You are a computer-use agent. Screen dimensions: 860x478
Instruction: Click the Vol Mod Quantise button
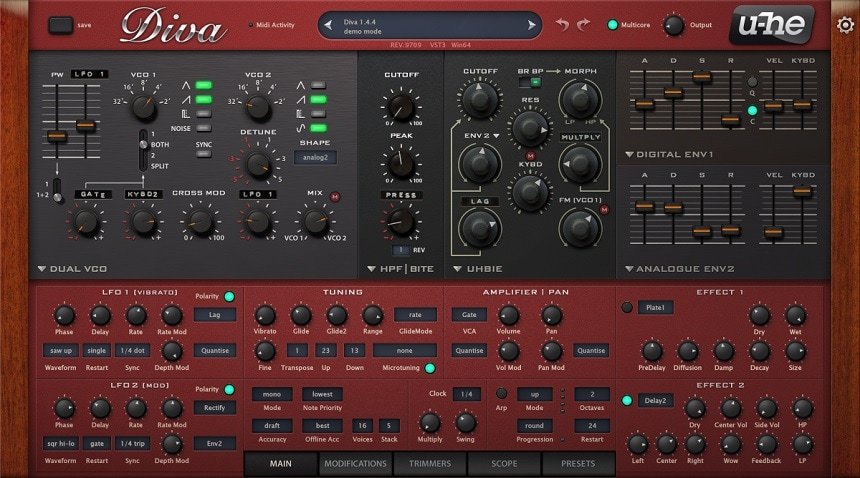tap(469, 350)
